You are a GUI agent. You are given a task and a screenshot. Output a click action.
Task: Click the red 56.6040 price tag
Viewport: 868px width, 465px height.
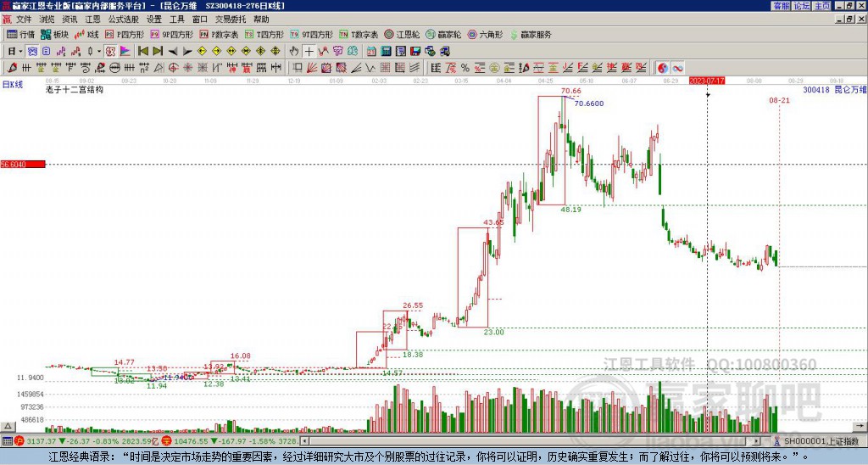pos(23,164)
